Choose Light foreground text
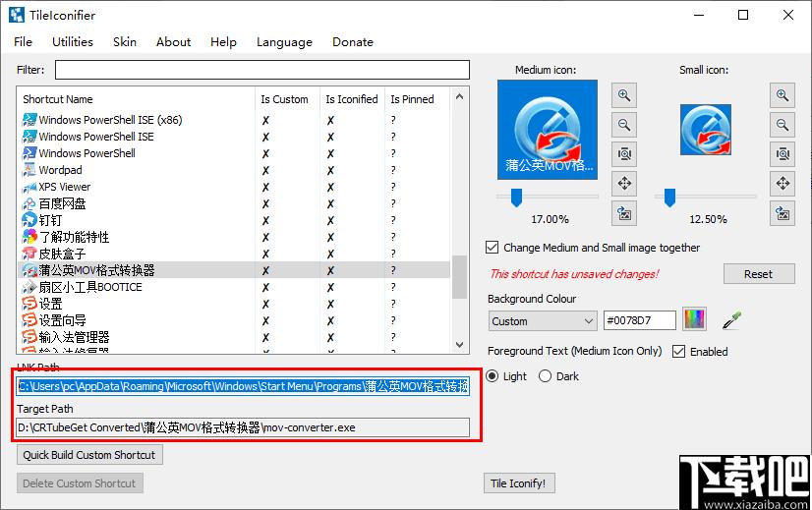The height and width of the screenshot is (510, 812). pos(506,376)
